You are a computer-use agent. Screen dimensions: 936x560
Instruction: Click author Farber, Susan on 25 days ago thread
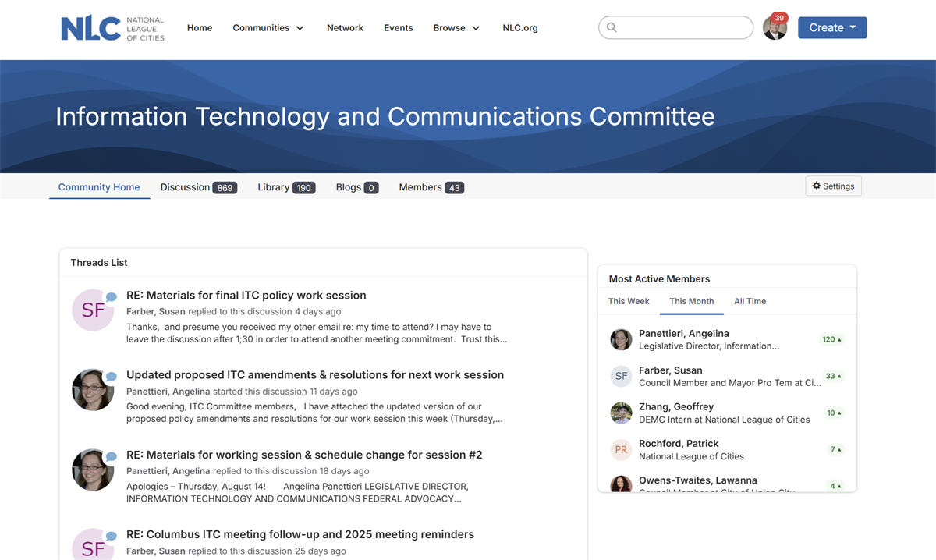(x=156, y=551)
